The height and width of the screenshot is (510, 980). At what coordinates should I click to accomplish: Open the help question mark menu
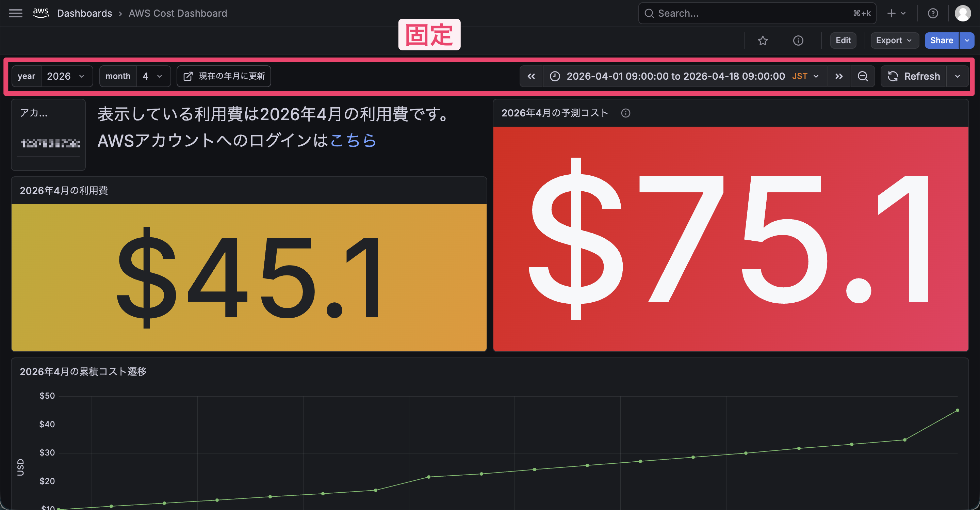coord(932,13)
